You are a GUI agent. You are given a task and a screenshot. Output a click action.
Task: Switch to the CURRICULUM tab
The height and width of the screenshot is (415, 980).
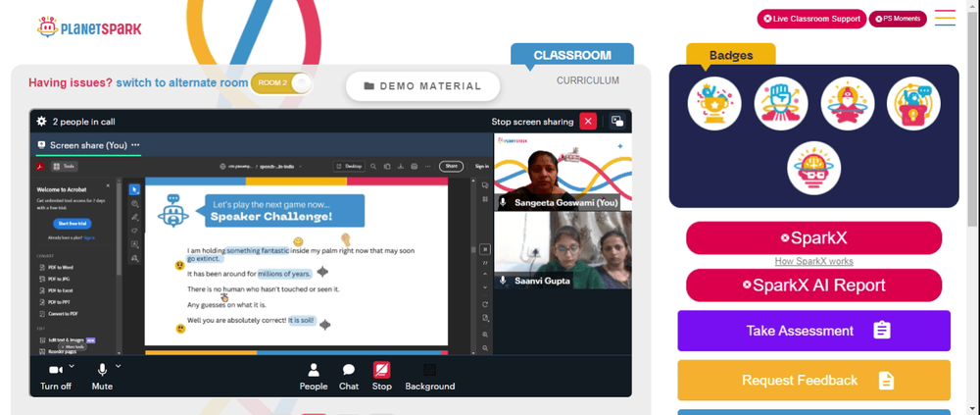[587, 80]
